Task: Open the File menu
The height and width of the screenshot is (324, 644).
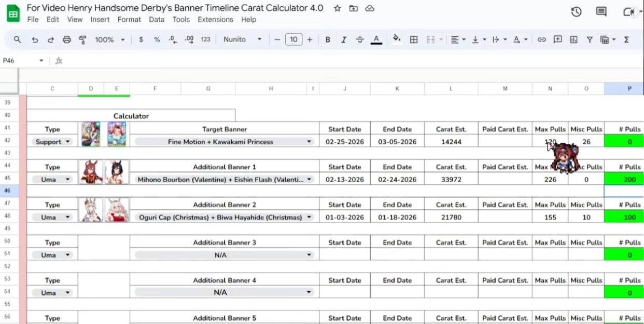Action: pos(33,19)
